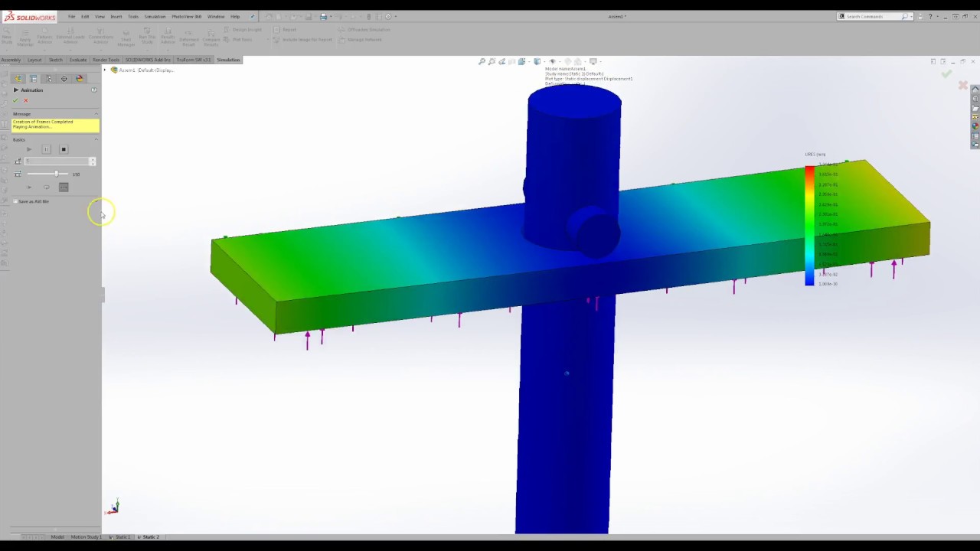Confirm with the viewport corner green checkmark
The width and height of the screenshot is (980, 551).
947,74
